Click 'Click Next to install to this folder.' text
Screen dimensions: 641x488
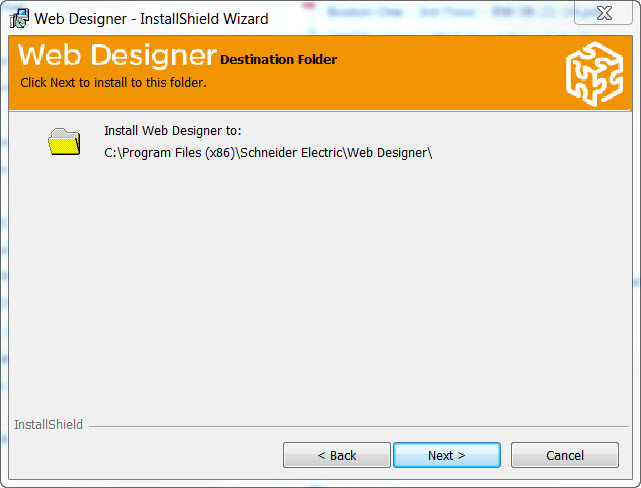pyautogui.click(x=113, y=83)
